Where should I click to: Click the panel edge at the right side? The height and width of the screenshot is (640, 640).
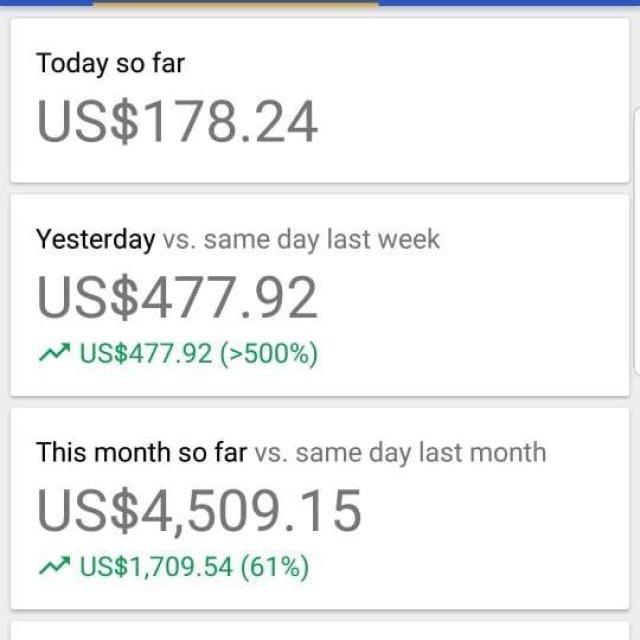pyautogui.click(x=637, y=241)
